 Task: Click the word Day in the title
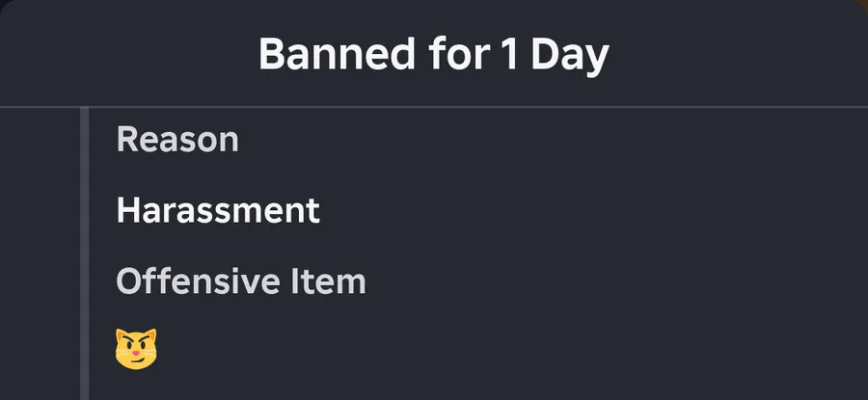[570, 55]
